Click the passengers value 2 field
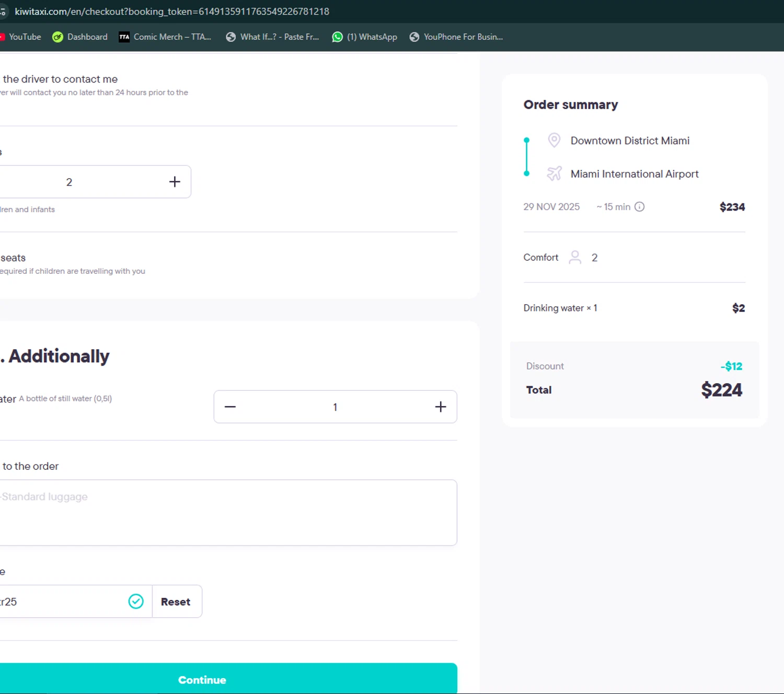 (69, 182)
